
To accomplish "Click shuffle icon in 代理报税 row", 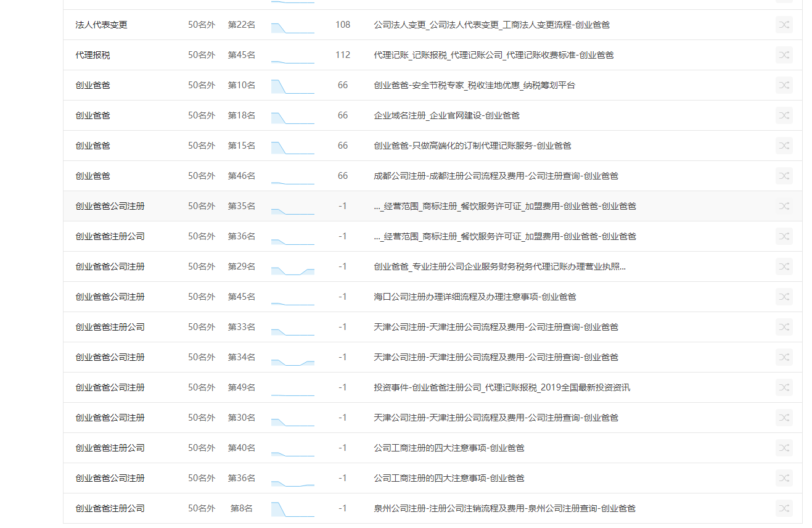I will click(784, 55).
